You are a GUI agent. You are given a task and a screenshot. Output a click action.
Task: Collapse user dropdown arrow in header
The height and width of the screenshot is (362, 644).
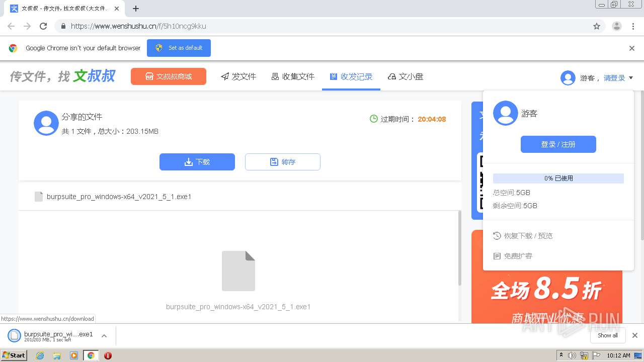click(x=631, y=78)
